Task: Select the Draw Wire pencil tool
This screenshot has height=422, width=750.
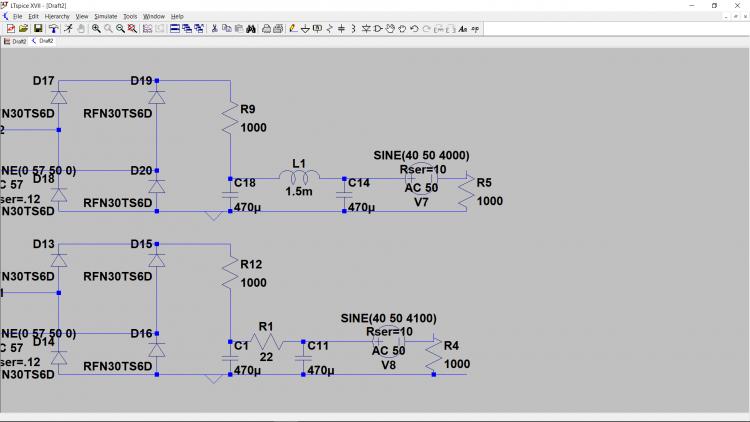Action: [x=293, y=29]
